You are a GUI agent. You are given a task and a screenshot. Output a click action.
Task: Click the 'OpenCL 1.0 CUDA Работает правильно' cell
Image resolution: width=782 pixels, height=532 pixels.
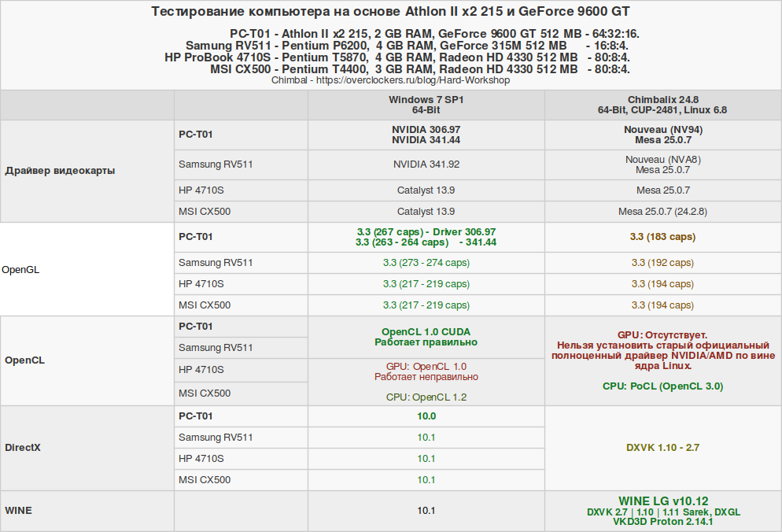pyautogui.click(x=426, y=338)
